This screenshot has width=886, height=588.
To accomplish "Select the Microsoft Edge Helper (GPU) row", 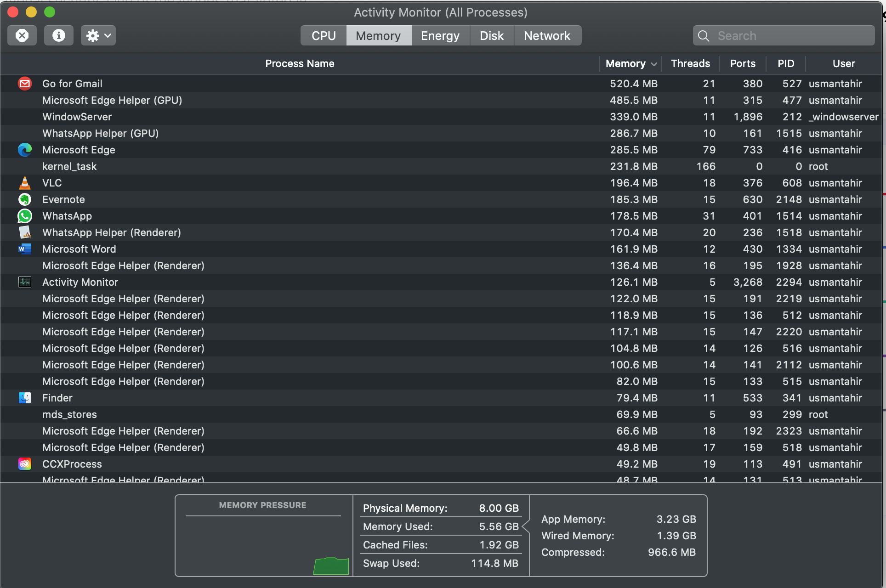I will (441, 100).
